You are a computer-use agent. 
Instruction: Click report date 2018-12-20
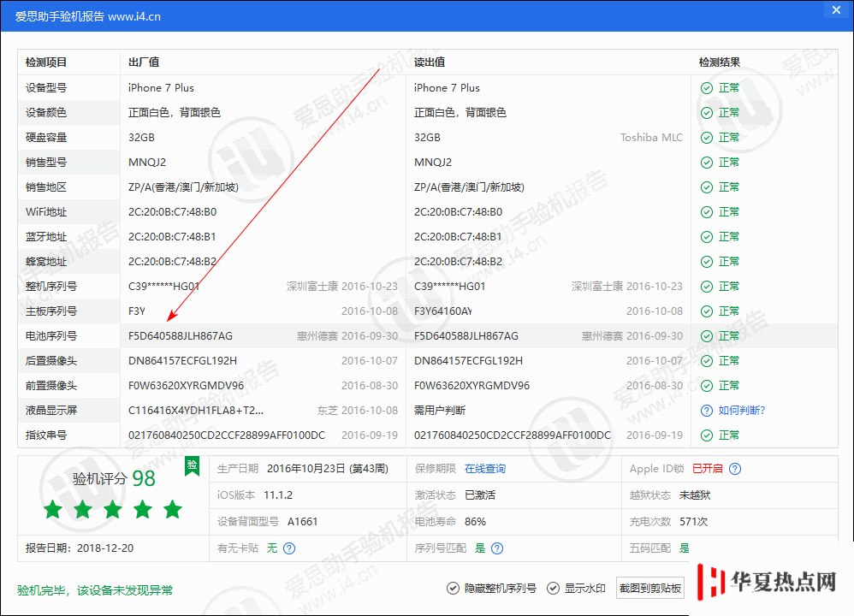coord(105,548)
